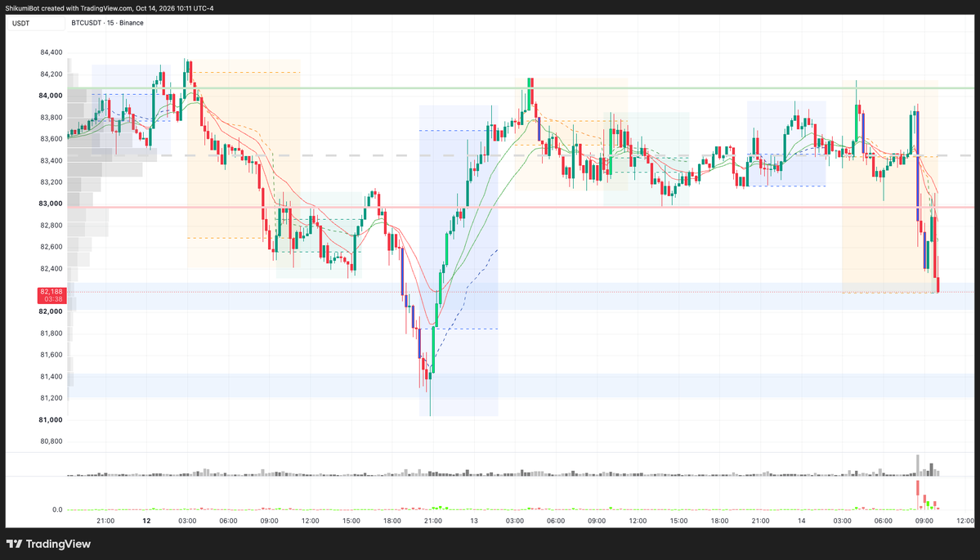Click the 81,800 price axis label

51,333
